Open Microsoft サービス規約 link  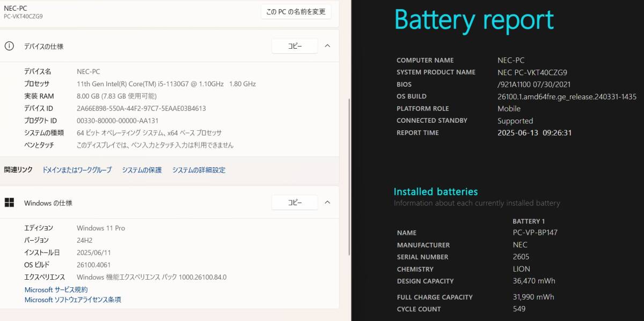(x=56, y=289)
